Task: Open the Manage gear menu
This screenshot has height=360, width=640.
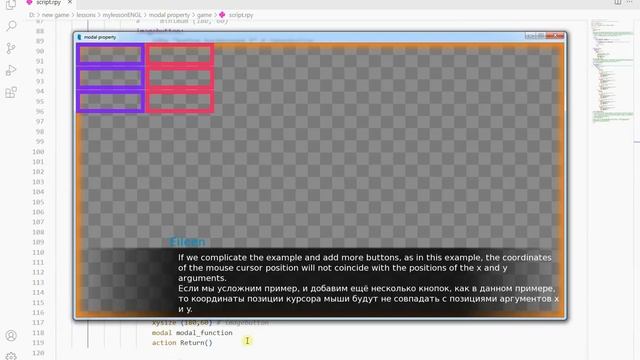Action: coord(11,356)
